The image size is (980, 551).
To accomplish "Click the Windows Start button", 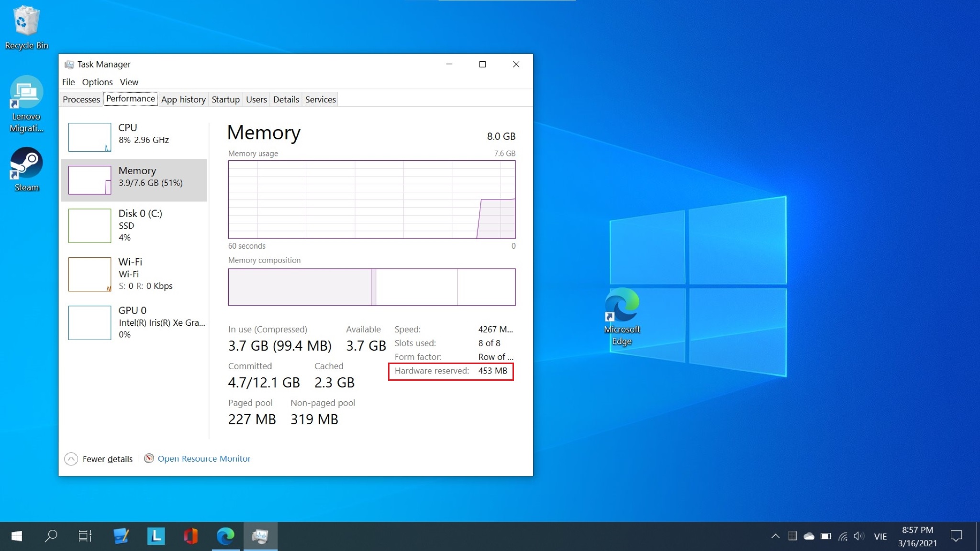I will coord(17,536).
